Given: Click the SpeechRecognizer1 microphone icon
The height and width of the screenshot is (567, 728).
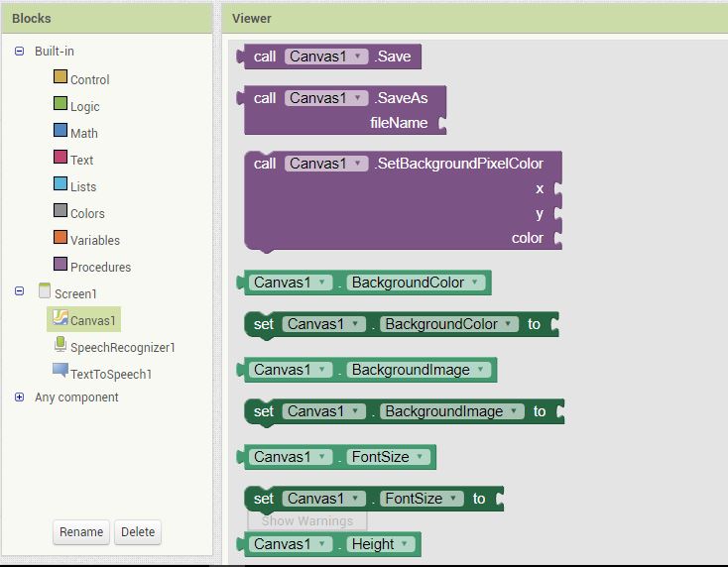Looking at the screenshot, I should [x=61, y=344].
